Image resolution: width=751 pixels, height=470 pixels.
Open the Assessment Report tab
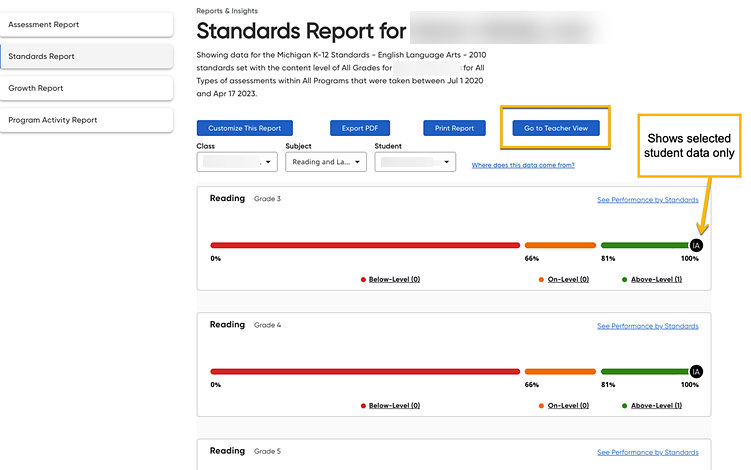pyautogui.click(x=87, y=24)
